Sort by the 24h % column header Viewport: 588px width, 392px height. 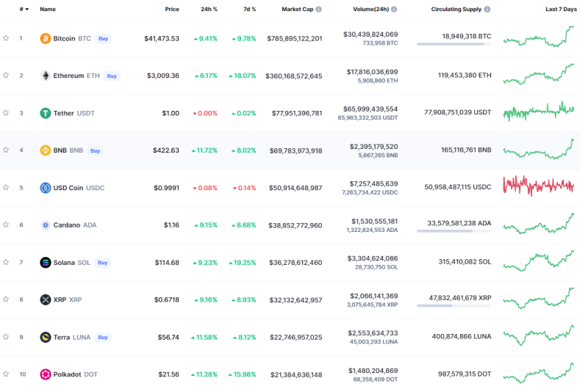pos(209,10)
